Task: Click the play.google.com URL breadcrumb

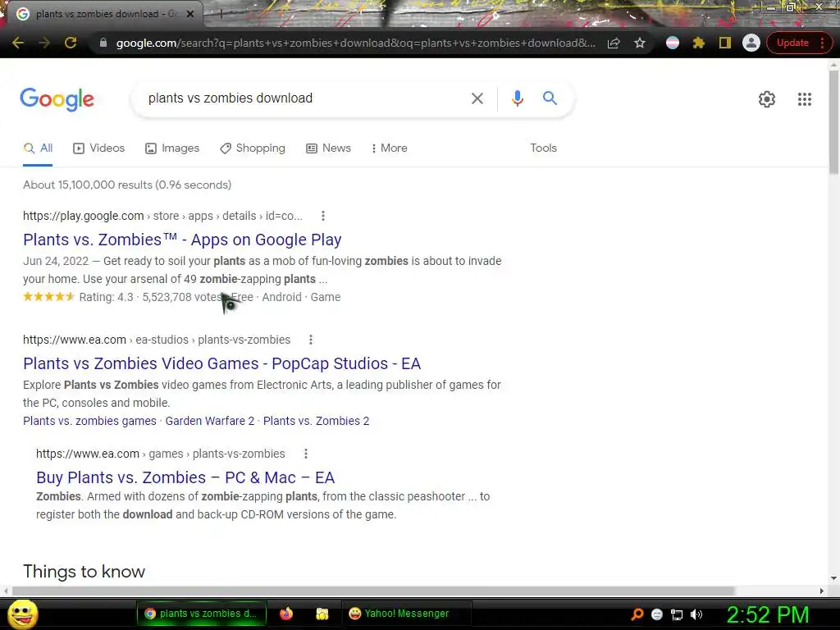Action: pos(163,216)
